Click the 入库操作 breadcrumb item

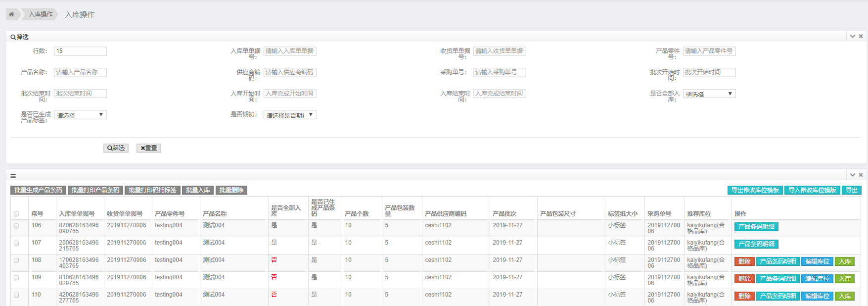point(40,14)
